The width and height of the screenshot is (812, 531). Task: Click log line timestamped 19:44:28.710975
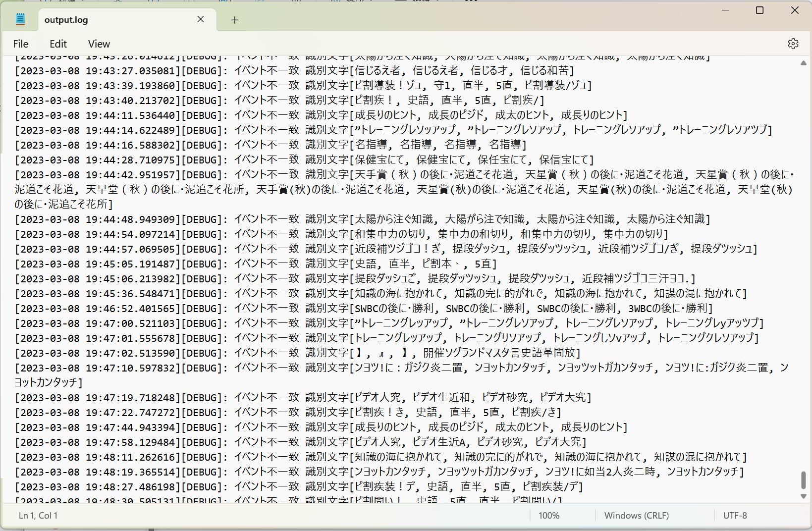point(304,159)
